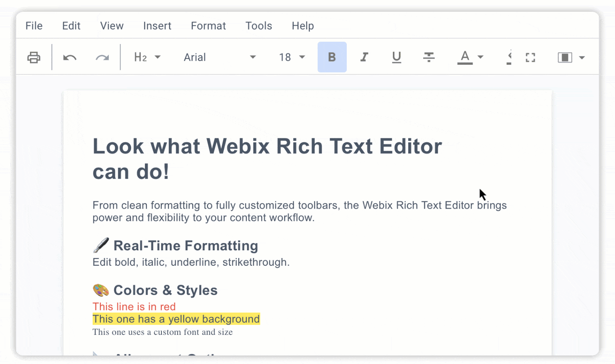Open the File menu

(x=34, y=25)
